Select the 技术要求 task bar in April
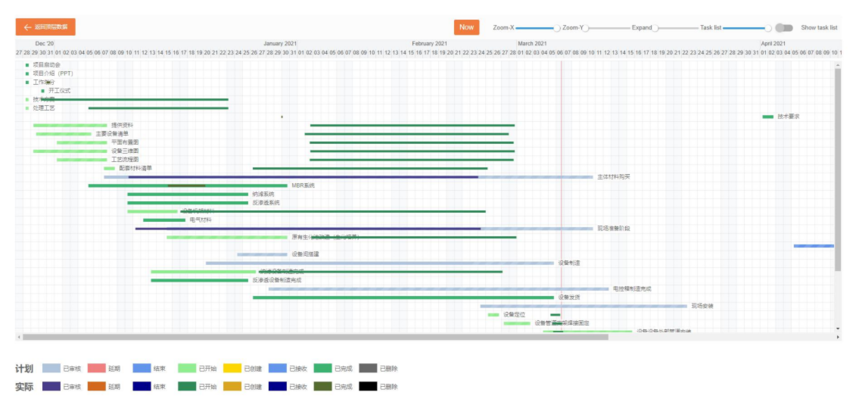Viewport: 859px width, 408px height. pos(768,117)
